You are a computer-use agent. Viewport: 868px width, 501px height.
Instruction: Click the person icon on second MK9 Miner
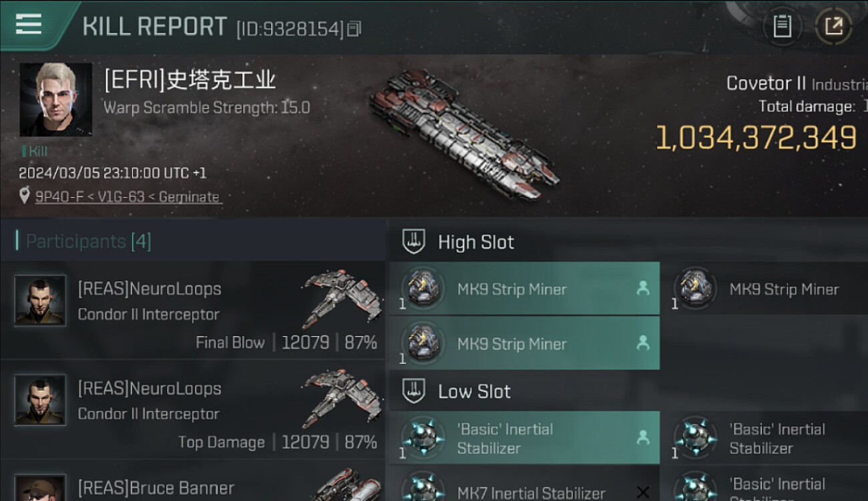pos(643,343)
